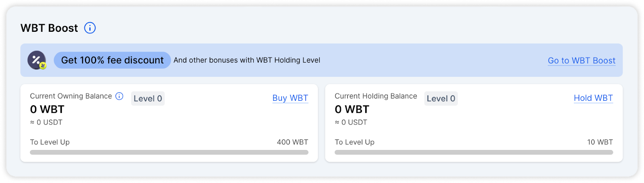This screenshot has height=183, width=644.
Task: Click Current Holding Balance label
Action: [376, 96]
